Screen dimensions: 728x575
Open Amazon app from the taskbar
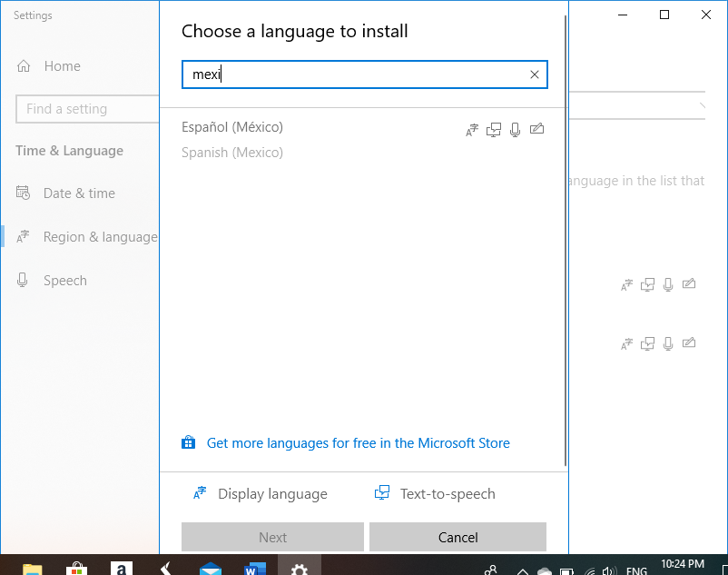click(121, 568)
